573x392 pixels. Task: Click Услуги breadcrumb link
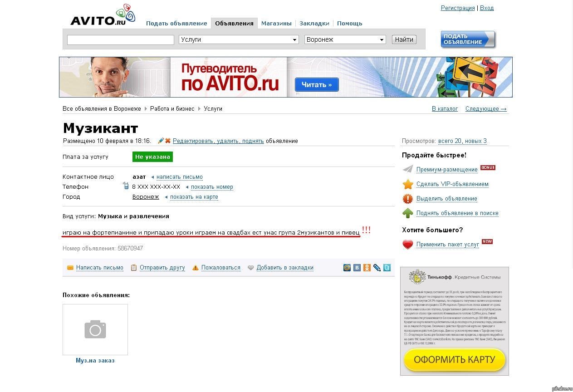(213, 109)
